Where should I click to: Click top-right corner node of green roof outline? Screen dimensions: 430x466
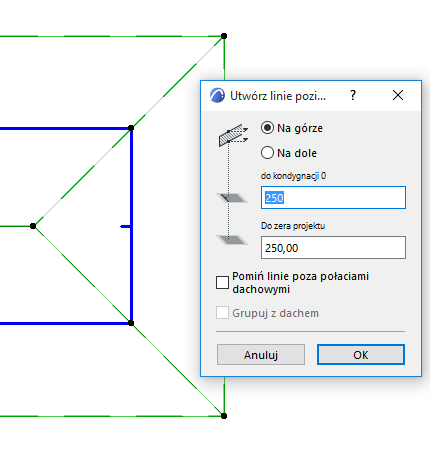[x=224, y=36]
